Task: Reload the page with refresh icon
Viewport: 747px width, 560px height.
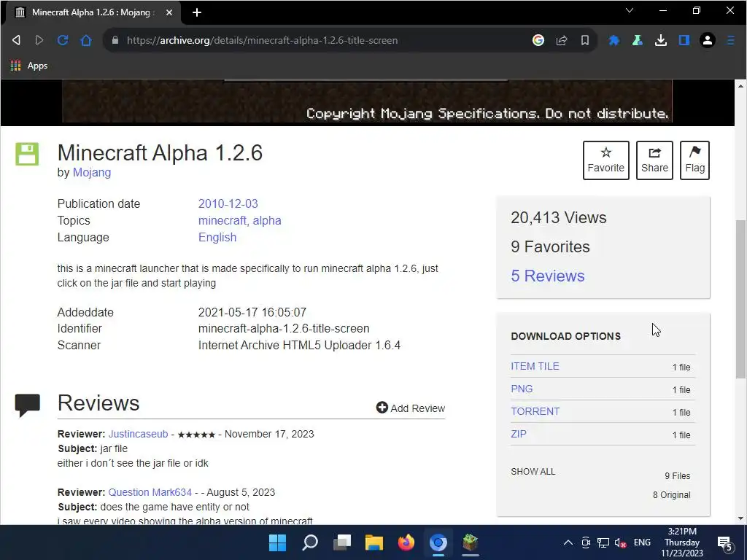Action: (x=63, y=41)
